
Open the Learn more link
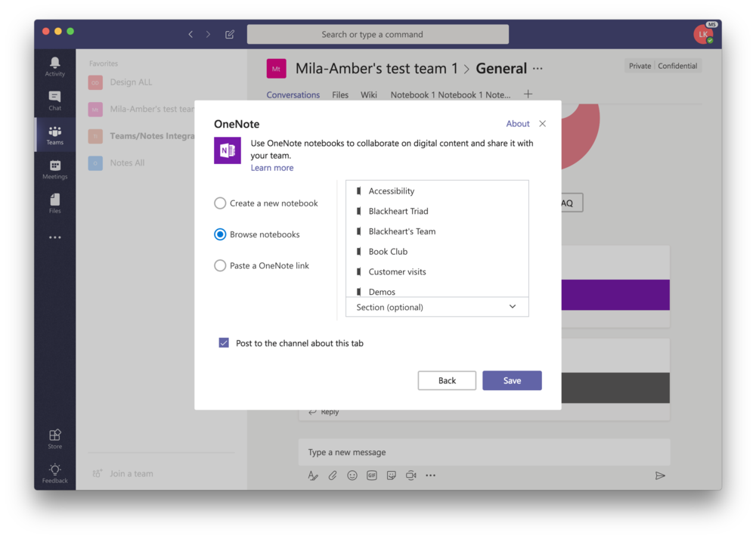tap(272, 168)
